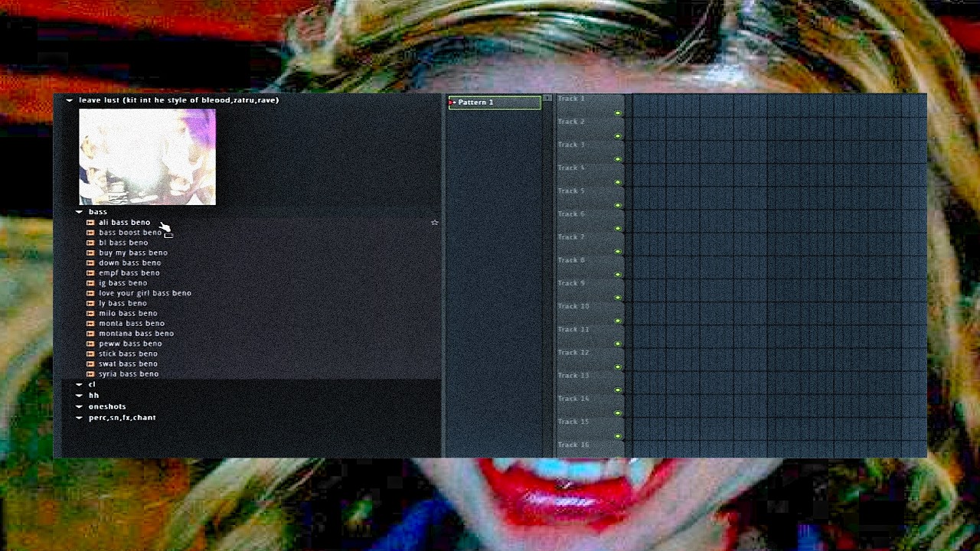Toggle the green mute LED of Track 8

(618, 274)
